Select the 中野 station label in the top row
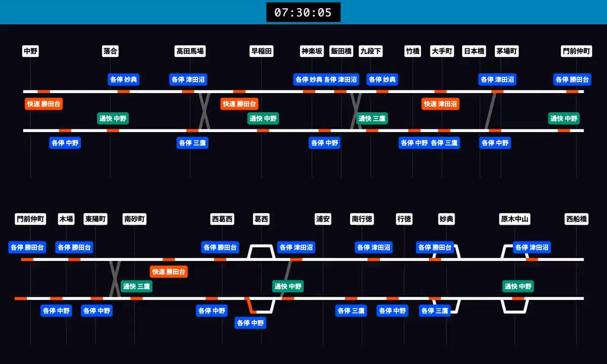The image size is (607, 364). tap(30, 51)
